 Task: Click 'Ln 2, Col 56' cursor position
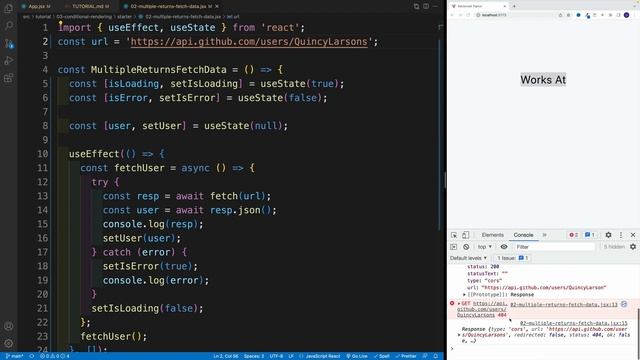tap(226, 356)
